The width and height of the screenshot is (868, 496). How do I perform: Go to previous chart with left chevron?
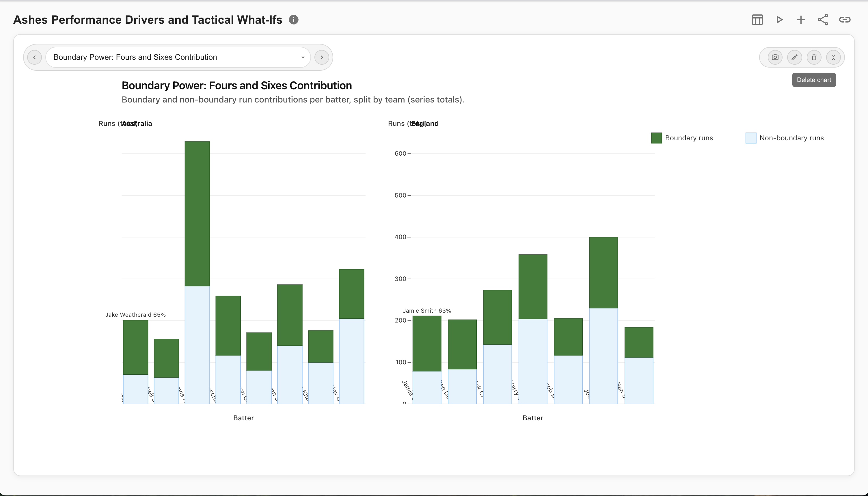coord(34,57)
